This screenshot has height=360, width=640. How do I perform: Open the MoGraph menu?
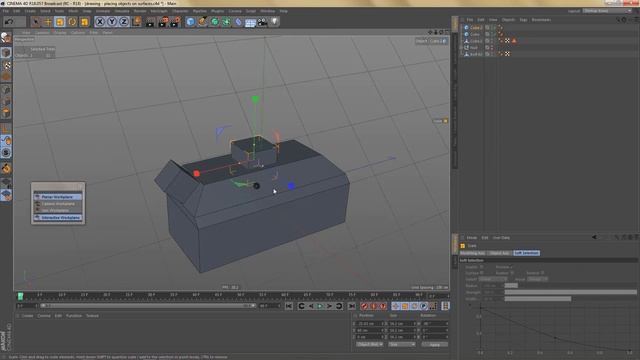(x=159, y=11)
